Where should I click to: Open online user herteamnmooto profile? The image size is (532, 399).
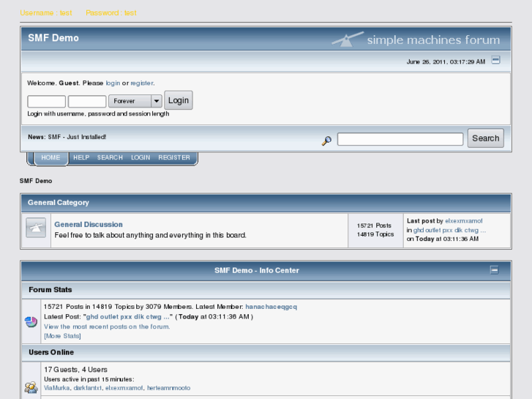[x=168, y=388]
